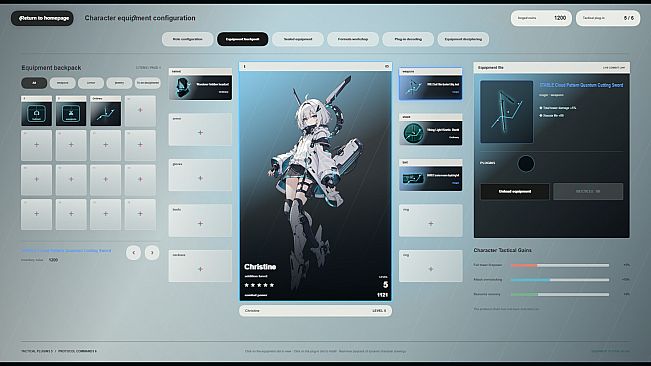Open the Role configuration tab
The image size is (651, 366).
[x=187, y=39]
